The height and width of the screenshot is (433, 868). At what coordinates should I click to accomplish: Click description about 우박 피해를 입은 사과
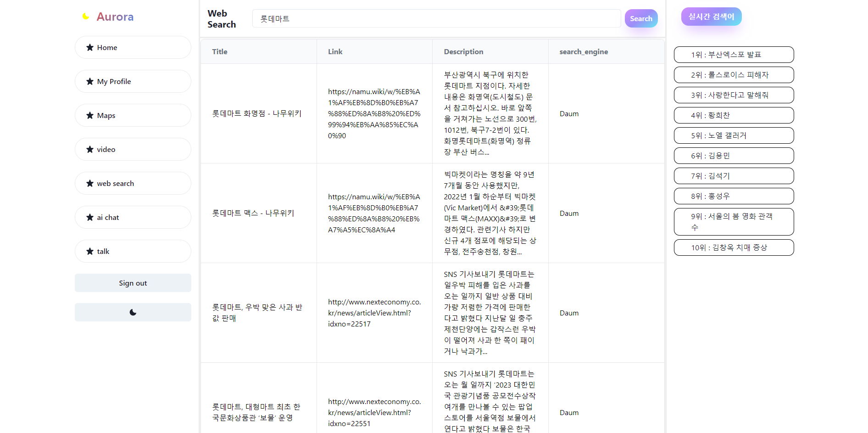[x=490, y=313]
